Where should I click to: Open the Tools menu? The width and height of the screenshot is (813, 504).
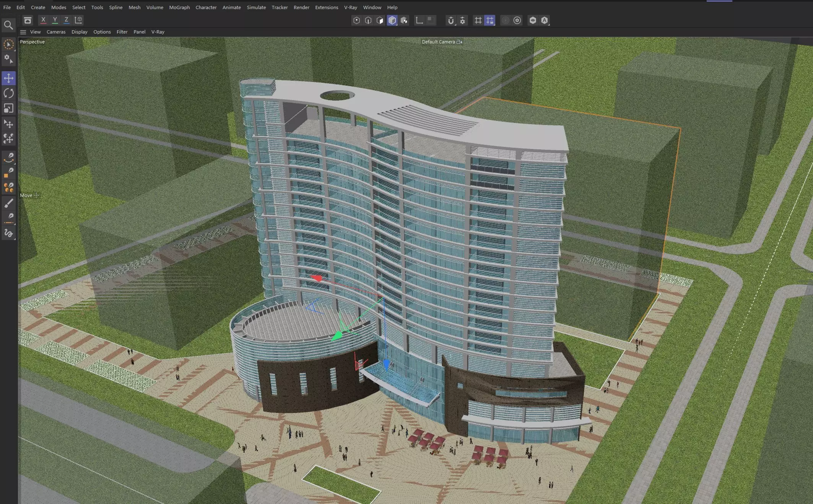[97, 7]
